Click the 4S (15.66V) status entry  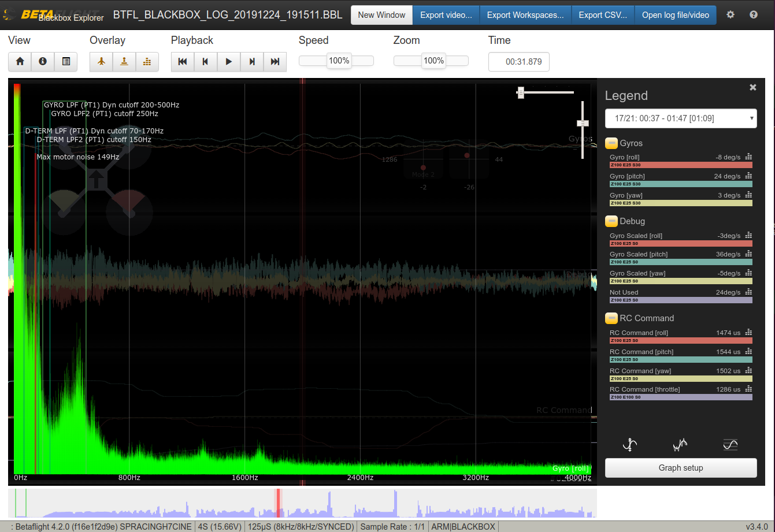click(x=220, y=527)
